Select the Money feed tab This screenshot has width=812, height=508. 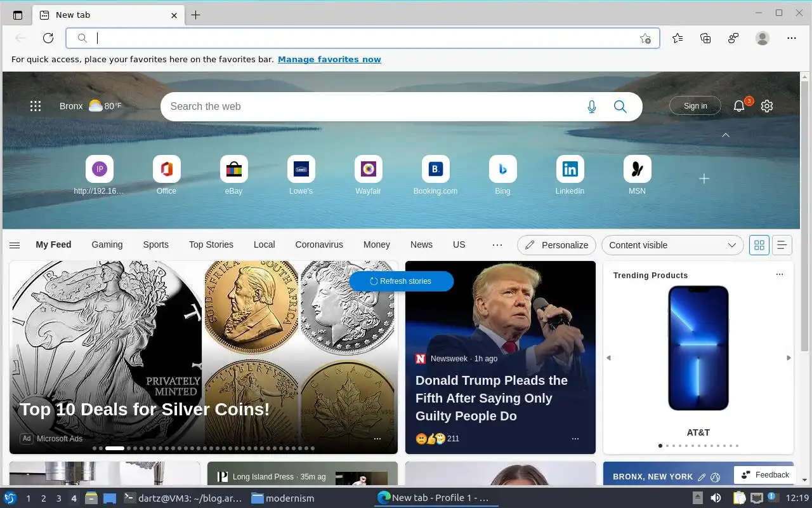coord(377,244)
